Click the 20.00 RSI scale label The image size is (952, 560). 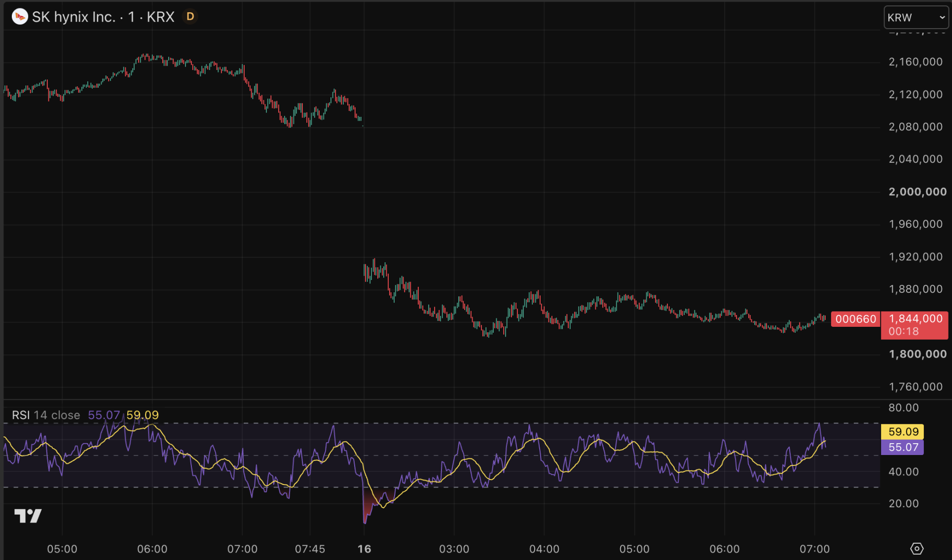(904, 503)
